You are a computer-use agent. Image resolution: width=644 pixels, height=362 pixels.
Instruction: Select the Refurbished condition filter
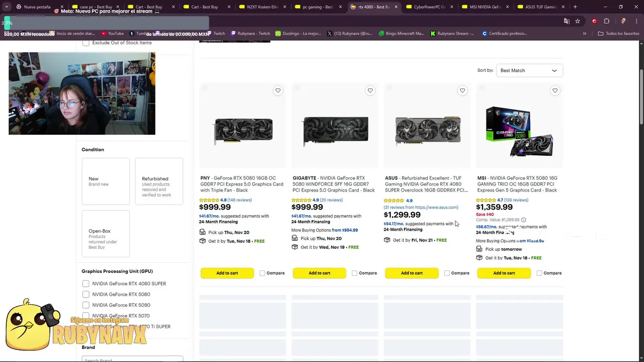(x=159, y=182)
